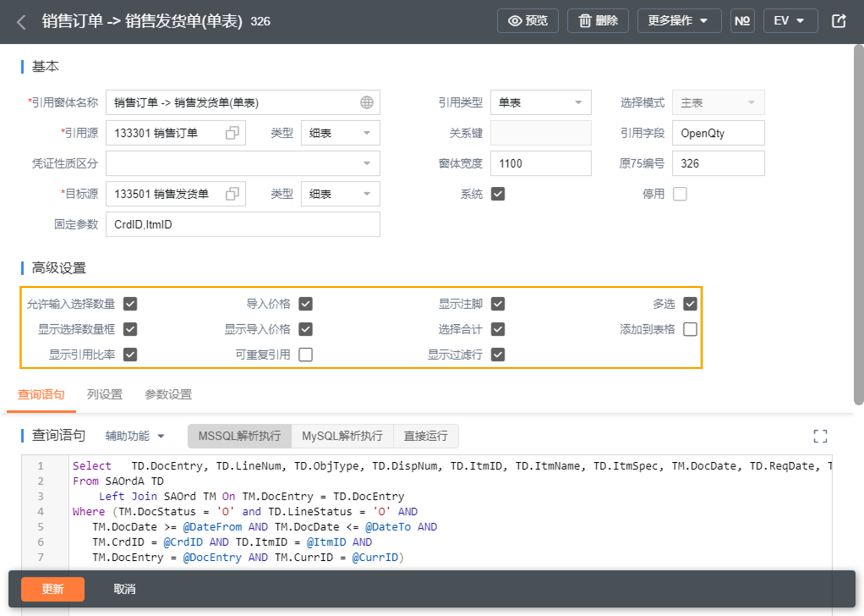Select MSSQL解析执行 mode

coord(239,436)
